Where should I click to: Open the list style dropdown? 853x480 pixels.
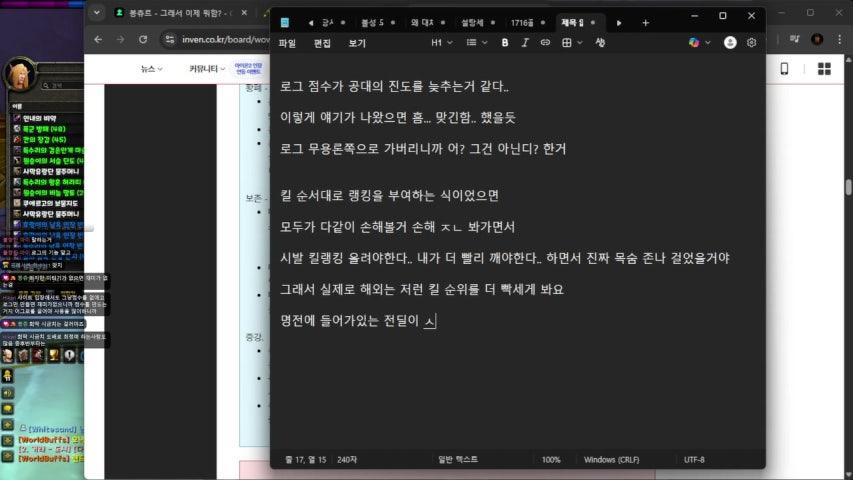[476, 43]
